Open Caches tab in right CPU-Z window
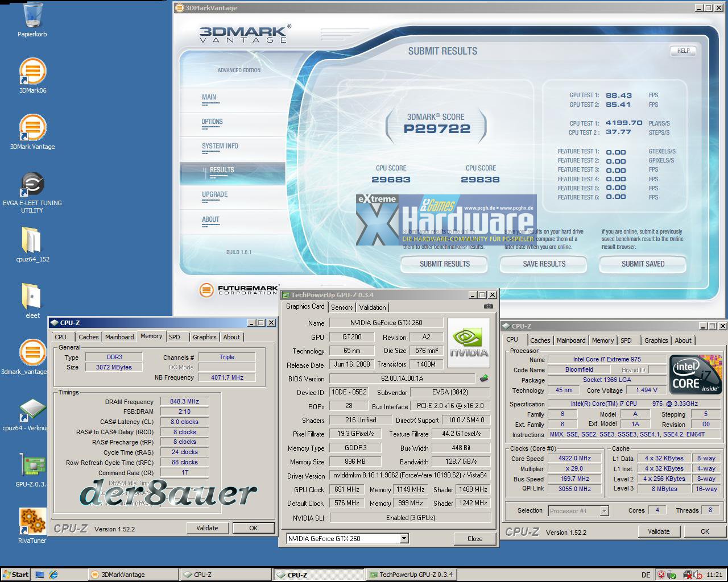This screenshot has width=728, height=582. [x=540, y=340]
